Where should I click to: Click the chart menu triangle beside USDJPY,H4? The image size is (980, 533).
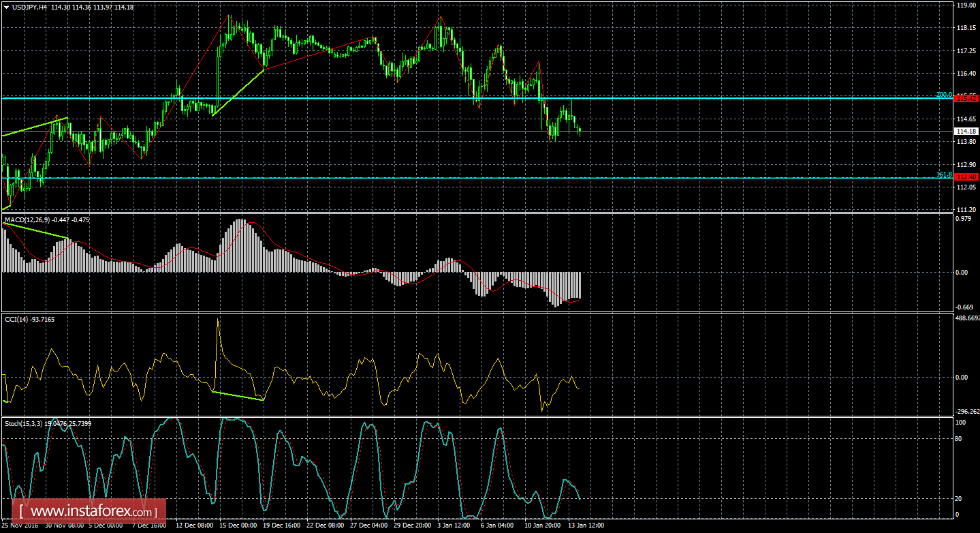(6, 7)
